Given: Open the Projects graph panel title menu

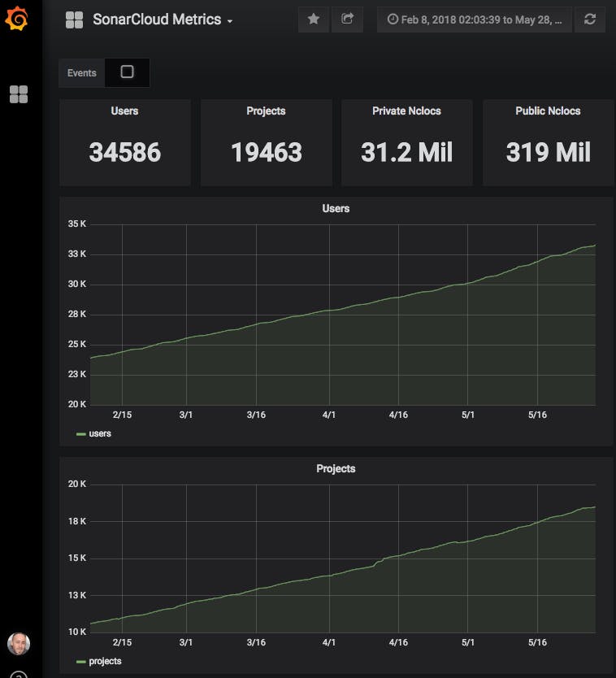Looking at the screenshot, I should [x=336, y=469].
